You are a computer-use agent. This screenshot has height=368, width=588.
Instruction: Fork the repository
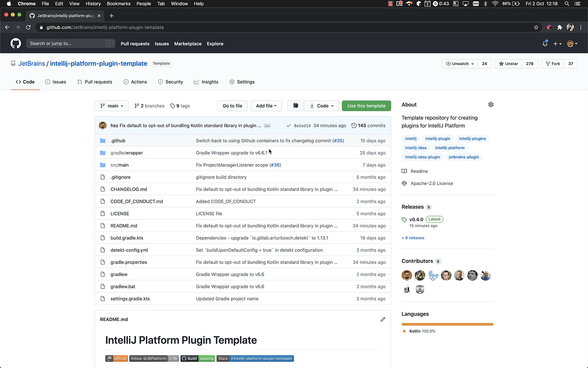point(553,64)
